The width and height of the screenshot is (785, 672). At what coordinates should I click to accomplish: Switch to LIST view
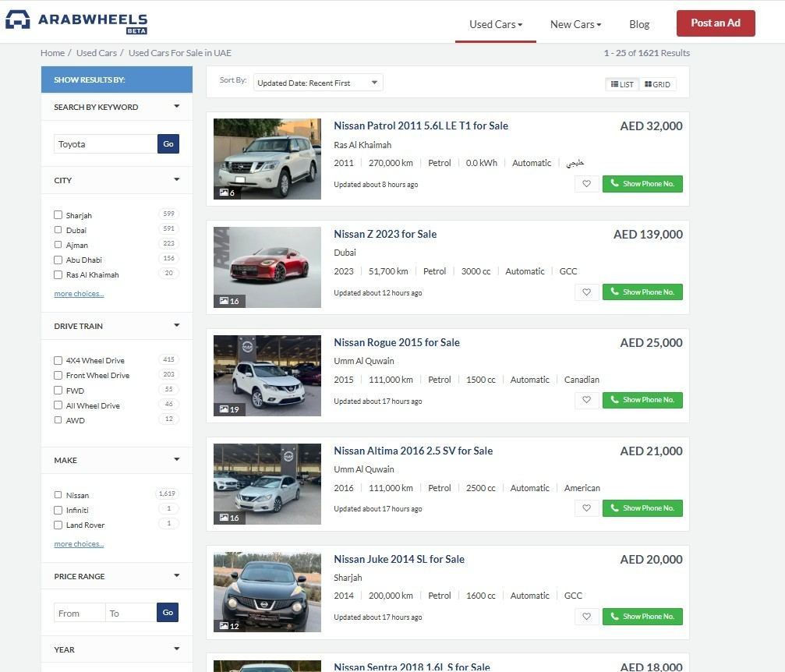click(x=622, y=84)
